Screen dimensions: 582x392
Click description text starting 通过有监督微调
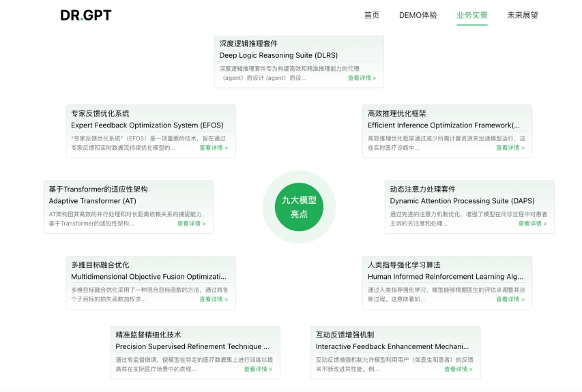click(194, 364)
